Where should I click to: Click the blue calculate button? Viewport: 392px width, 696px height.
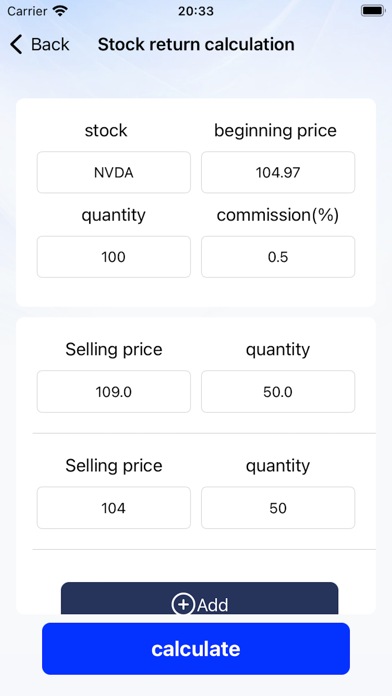click(x=196, y=649)
